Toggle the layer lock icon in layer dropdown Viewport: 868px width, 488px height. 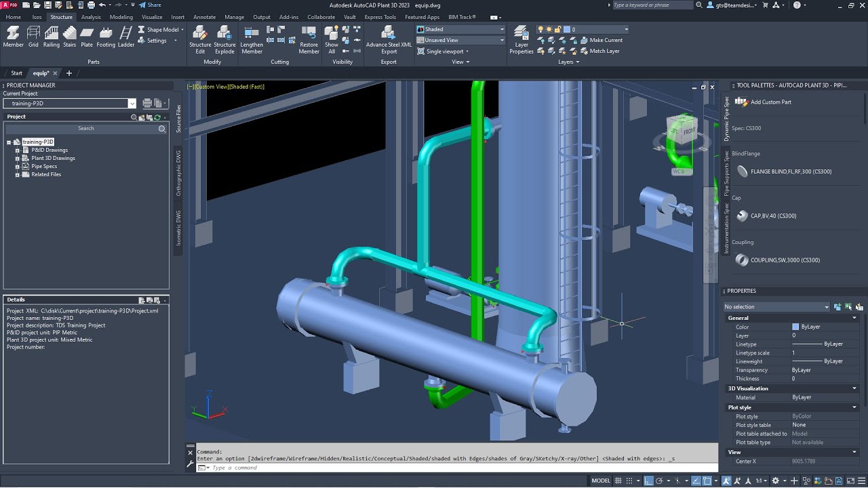tap(557, 29)
